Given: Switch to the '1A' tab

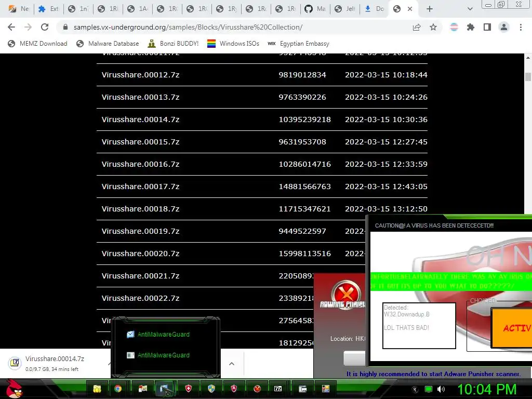Looking at the screenshot, I should pos(137,9).
